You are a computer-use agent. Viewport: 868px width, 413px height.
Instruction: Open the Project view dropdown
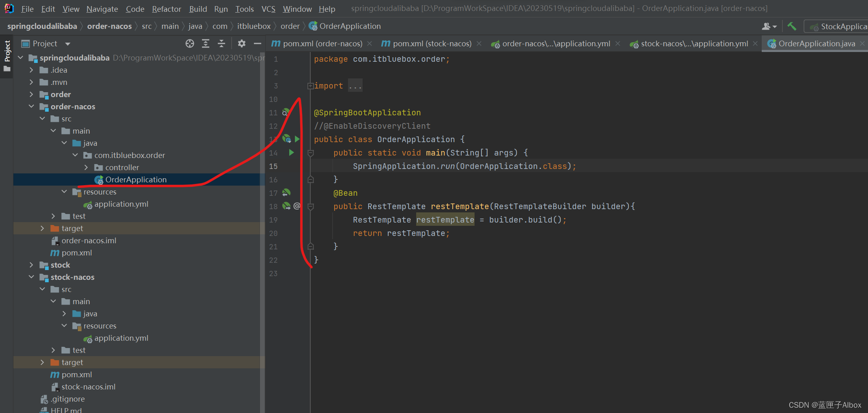click(68, 43)
